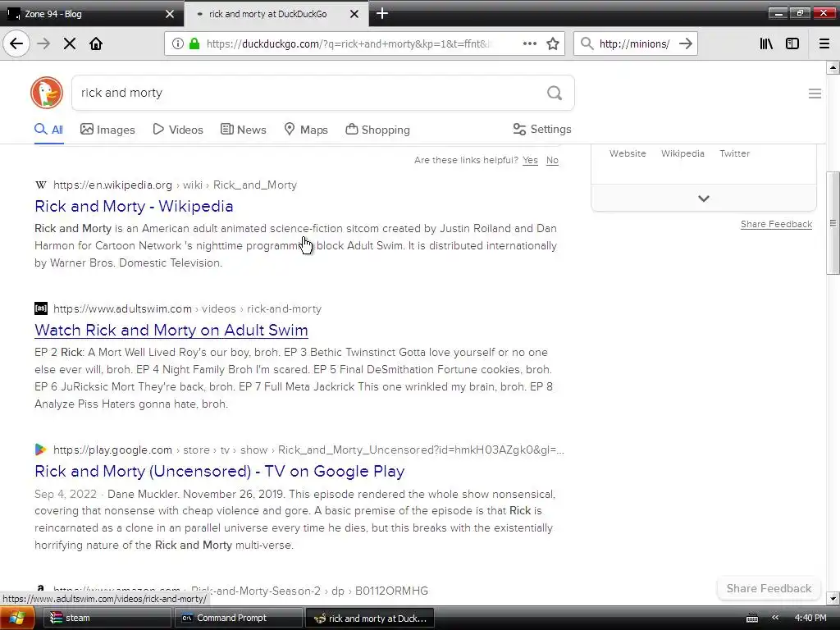Switch to the Zone 94 - Blog tab
Screen dimensions: 840x630
tap(91, 14)
